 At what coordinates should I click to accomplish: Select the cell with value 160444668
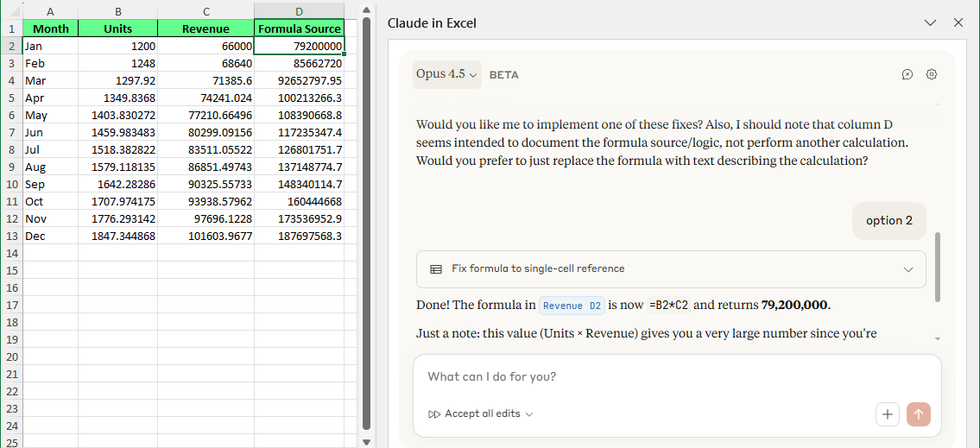(300, 202)
